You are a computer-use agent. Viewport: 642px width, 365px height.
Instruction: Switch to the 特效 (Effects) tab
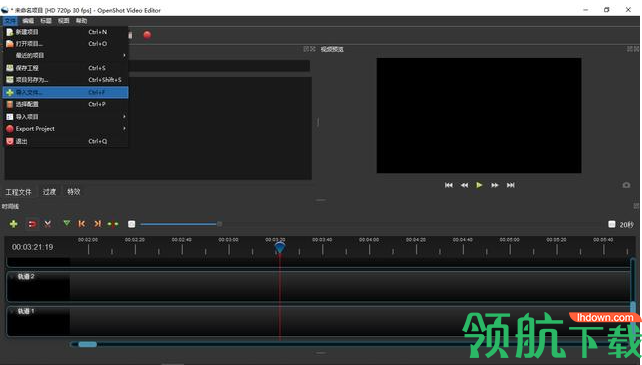74,192
